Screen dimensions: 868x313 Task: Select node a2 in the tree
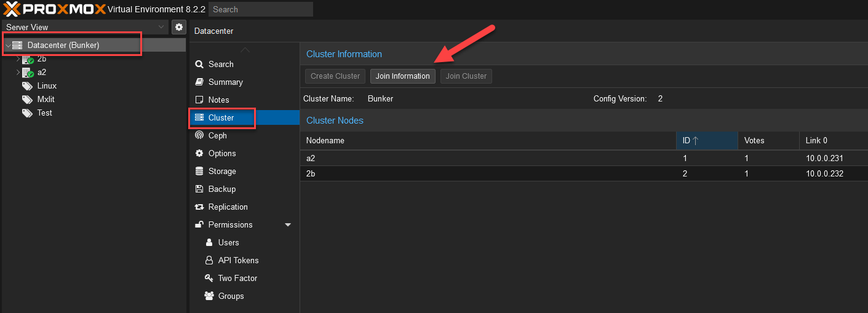[42, 72]
